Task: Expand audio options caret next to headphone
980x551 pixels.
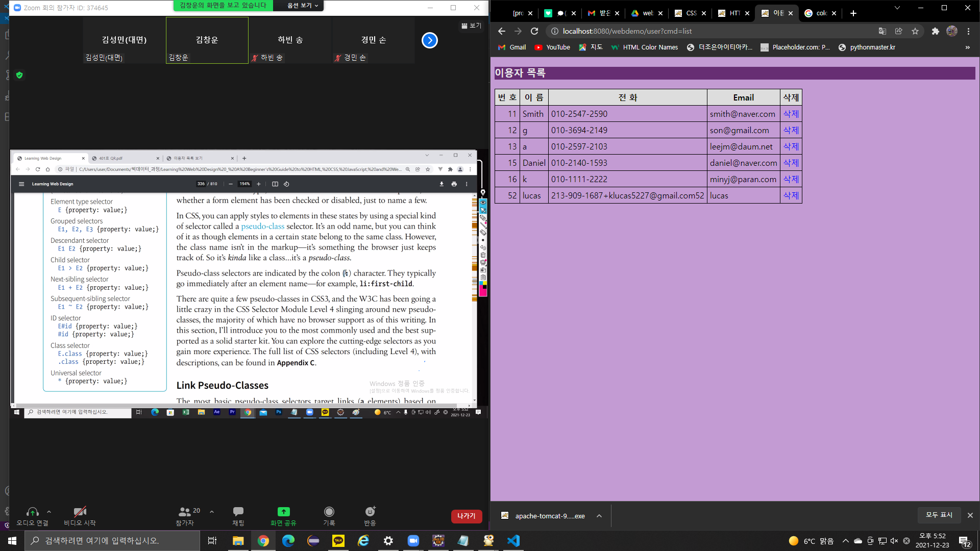Action: 49,511
